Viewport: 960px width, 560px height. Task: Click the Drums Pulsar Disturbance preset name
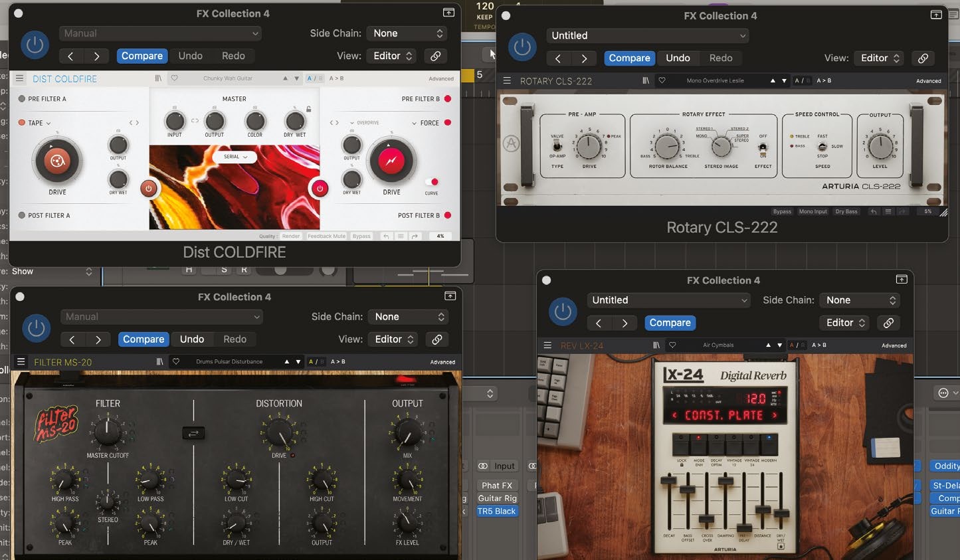(x=229, y=362)
